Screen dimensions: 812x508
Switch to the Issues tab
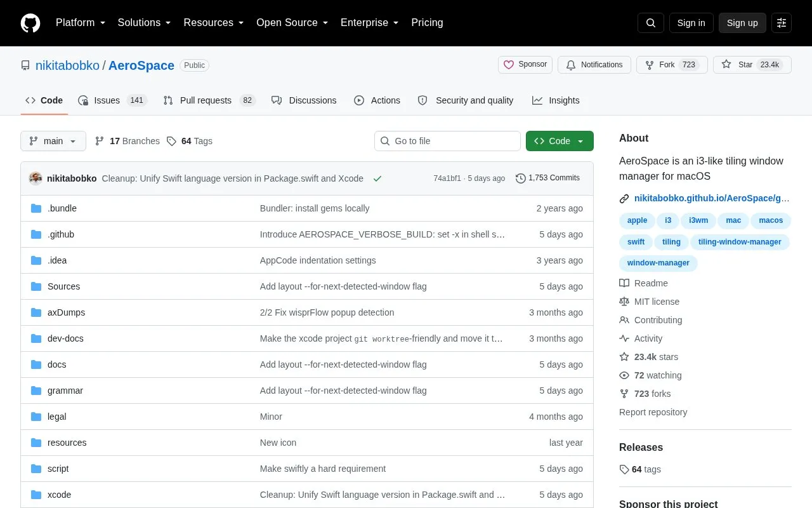coord(112,100)
